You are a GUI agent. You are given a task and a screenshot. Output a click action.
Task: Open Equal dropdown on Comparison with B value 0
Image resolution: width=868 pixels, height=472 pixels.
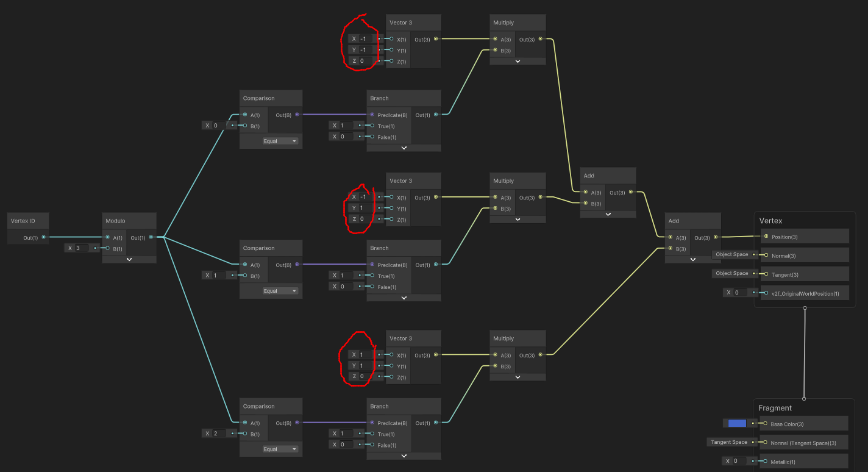tap(280, 141)
